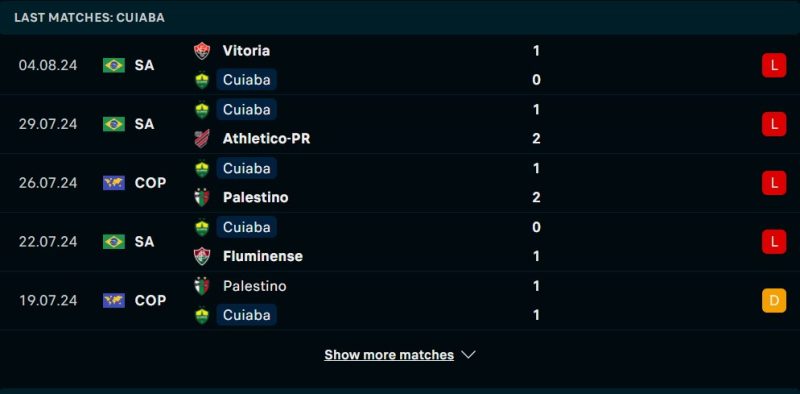Click Cuiaba crest in the 04.08.24 match
This screenshot has width=800, height=394.
click(202, 80)
